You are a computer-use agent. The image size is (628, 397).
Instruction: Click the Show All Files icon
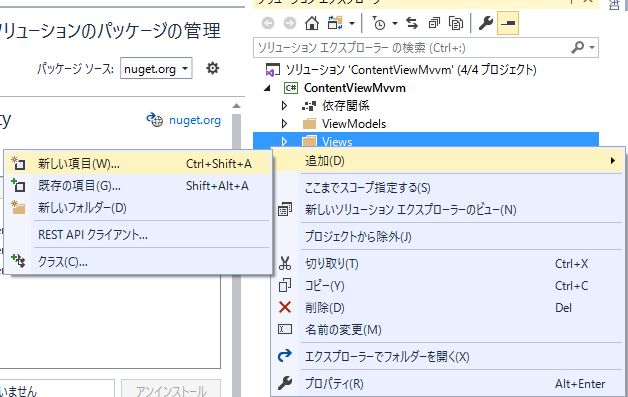tap(456, 23)
